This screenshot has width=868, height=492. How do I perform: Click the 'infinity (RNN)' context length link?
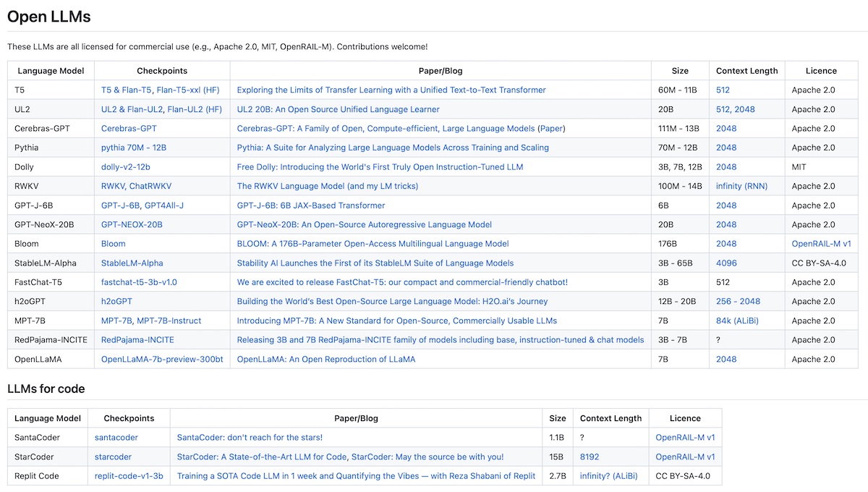(x=742, y=186)
